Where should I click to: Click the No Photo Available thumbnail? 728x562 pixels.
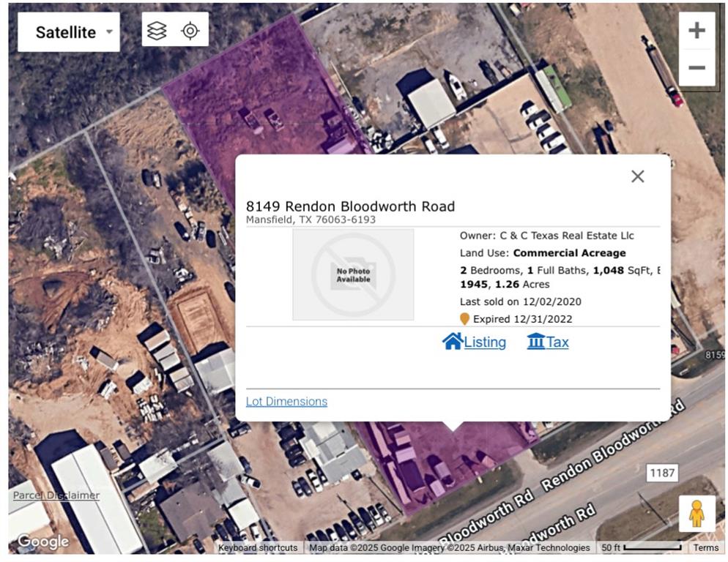(353, 274)
